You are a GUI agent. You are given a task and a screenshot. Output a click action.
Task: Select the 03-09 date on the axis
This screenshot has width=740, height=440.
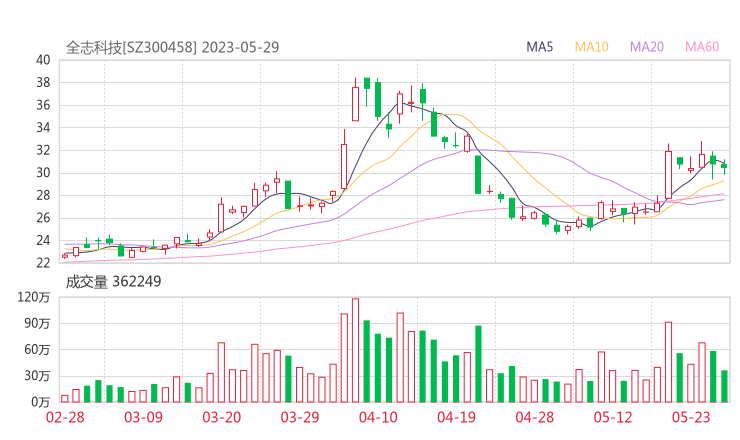[144, 418]
